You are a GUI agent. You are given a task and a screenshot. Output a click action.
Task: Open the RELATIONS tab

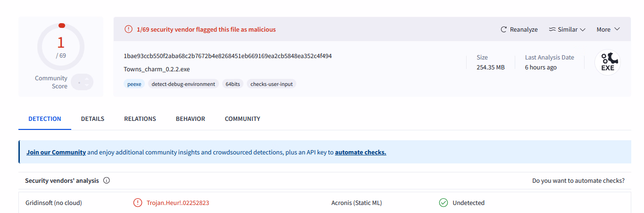point(140,119)
